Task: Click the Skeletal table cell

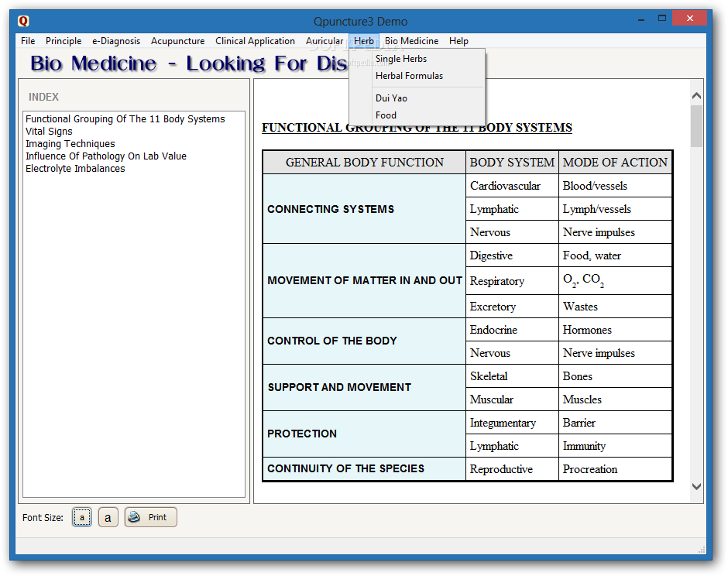Action: pos(512,376)
